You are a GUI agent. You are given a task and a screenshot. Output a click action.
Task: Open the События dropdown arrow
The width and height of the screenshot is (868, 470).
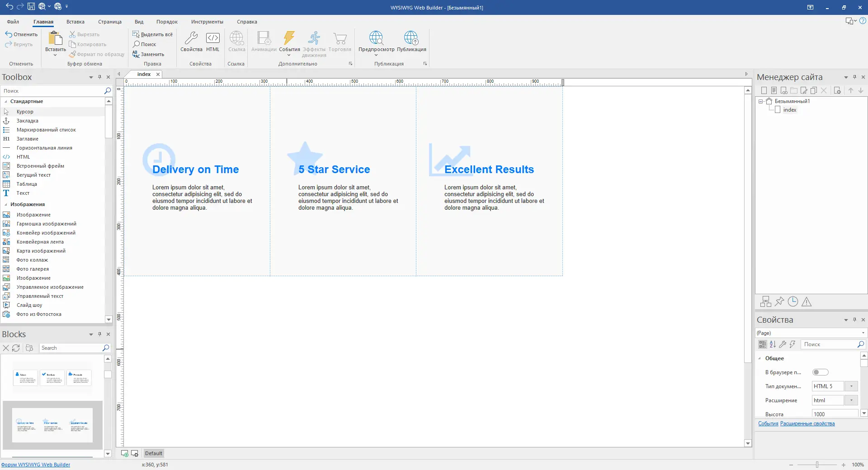click(x=289, y=55)
